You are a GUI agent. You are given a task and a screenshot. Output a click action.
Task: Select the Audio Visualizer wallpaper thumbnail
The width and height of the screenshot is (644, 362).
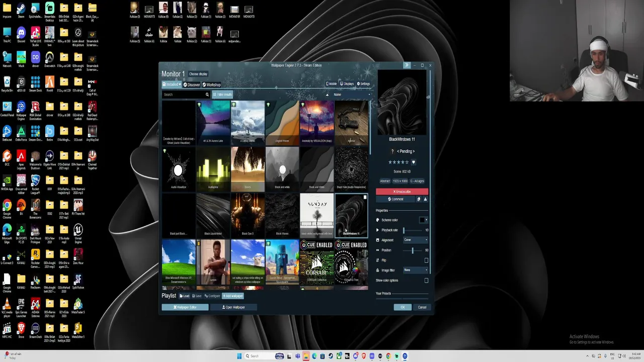[x=179, y=169]
